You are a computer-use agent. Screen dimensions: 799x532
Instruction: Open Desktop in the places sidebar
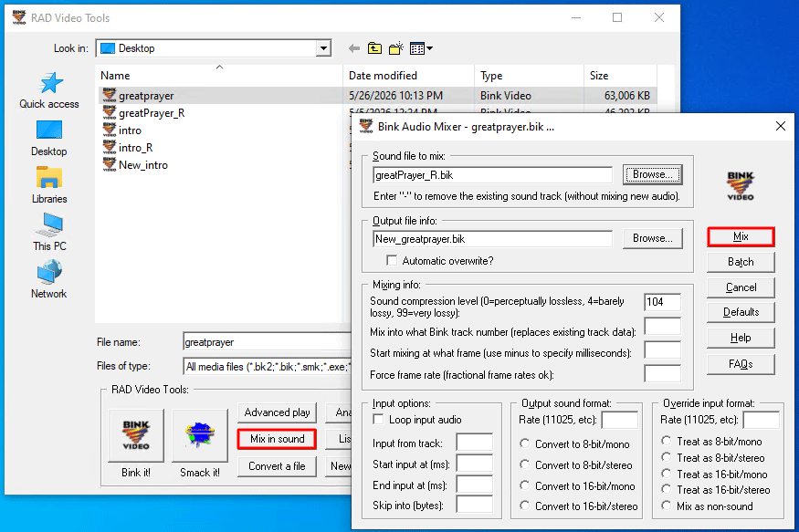tap(49, 139)
